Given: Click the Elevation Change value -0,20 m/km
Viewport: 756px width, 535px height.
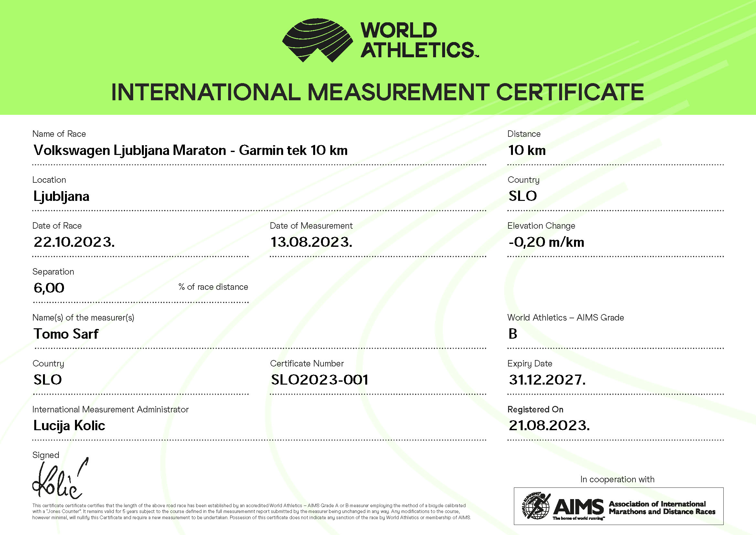Looking at the screenshot, I should pyautogui.click(x=546, y=242).
